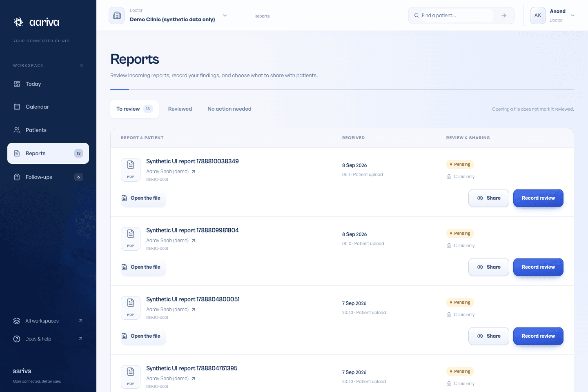Click the Follow-ups clipboard icon
Image resolution: width=588 pixels, height=392 pixels.
tap(17, 177)
